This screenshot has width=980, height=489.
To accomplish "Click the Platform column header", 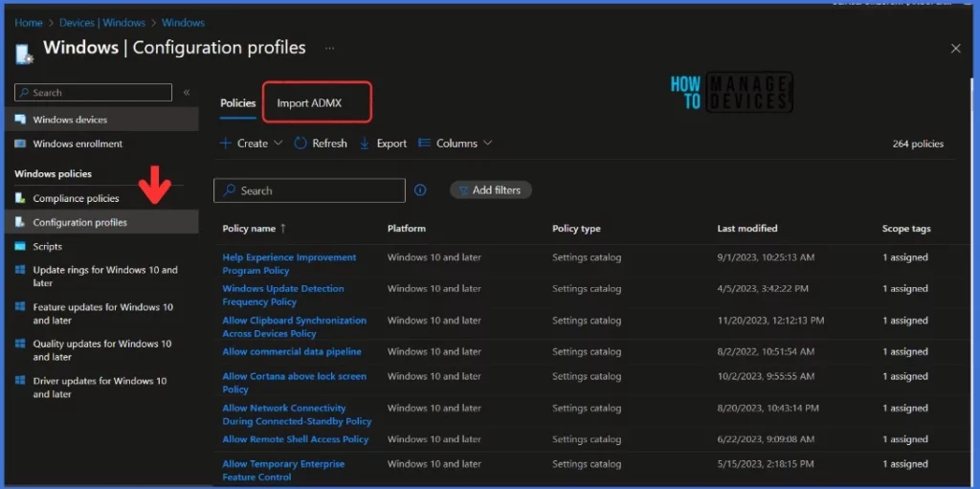I will coord(406,229).
